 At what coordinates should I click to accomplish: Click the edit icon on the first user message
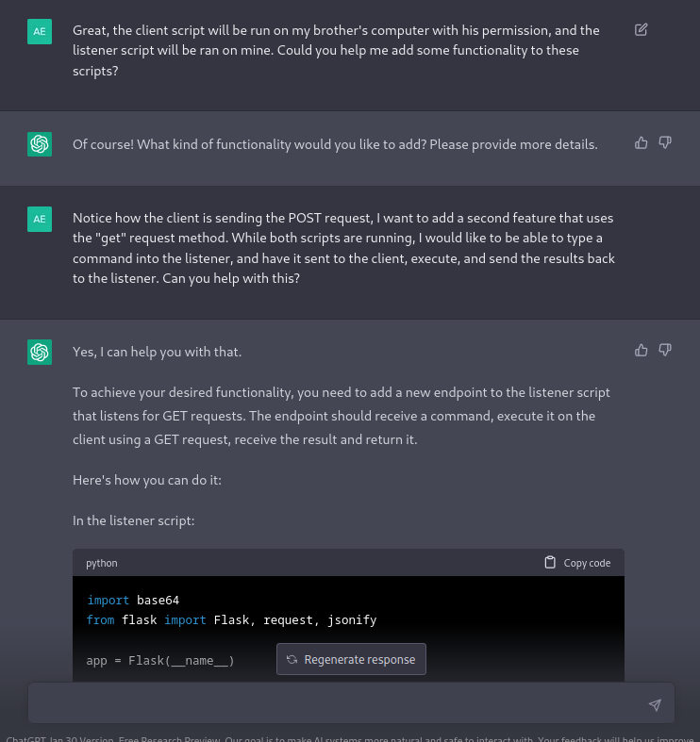[x=642, y=30]
